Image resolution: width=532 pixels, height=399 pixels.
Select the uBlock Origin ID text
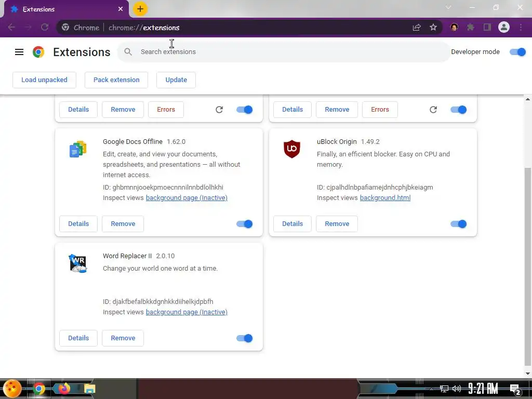[x=375, y=187]
